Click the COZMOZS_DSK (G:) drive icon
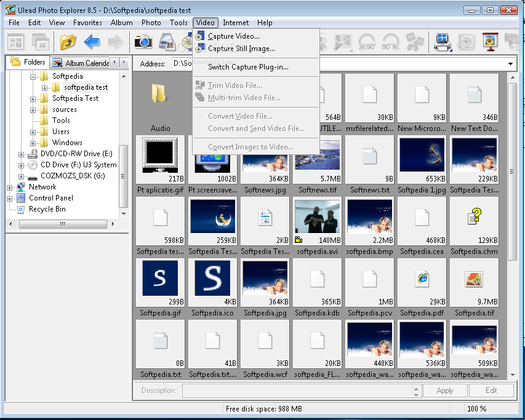Viewport: 525px width, 420px height. [x=33, y=177]
